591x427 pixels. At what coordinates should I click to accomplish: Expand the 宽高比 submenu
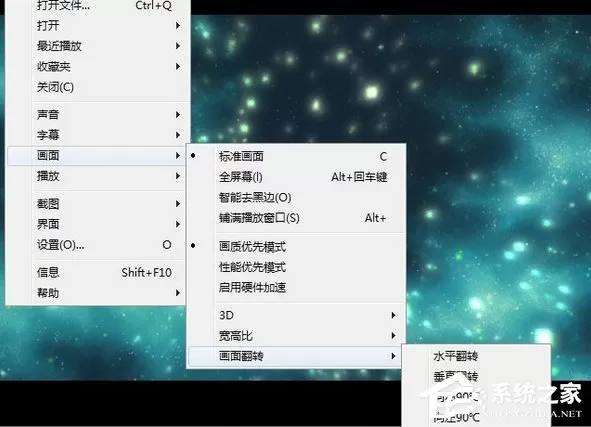296,335
